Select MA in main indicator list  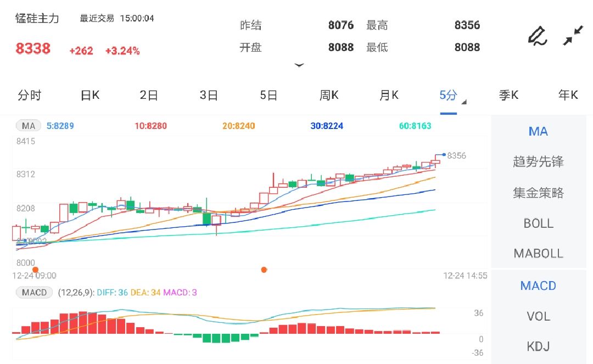coord(538,132)
